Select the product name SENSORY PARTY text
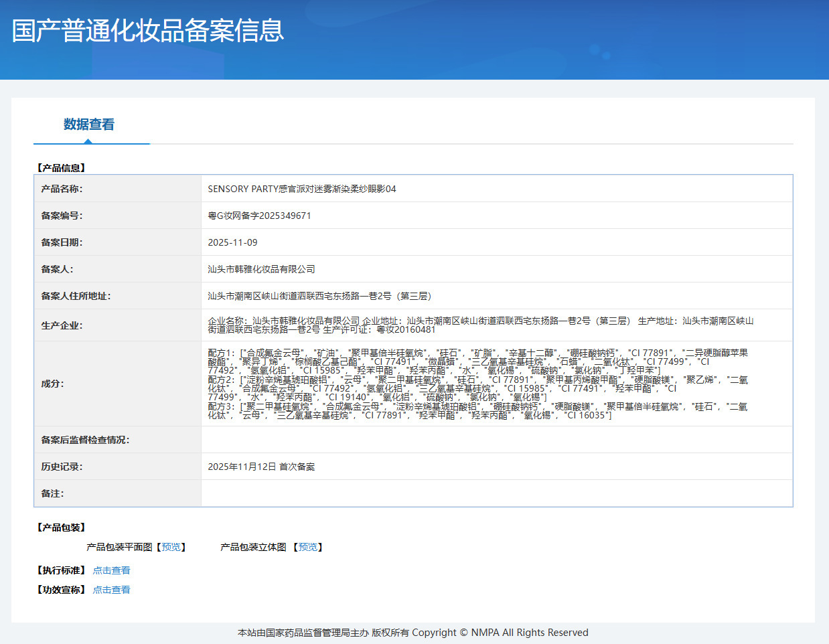 point(302,189)
